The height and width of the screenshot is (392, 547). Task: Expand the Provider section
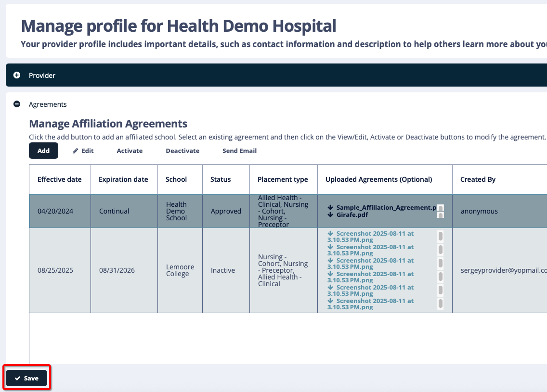[x=17, y=75]
